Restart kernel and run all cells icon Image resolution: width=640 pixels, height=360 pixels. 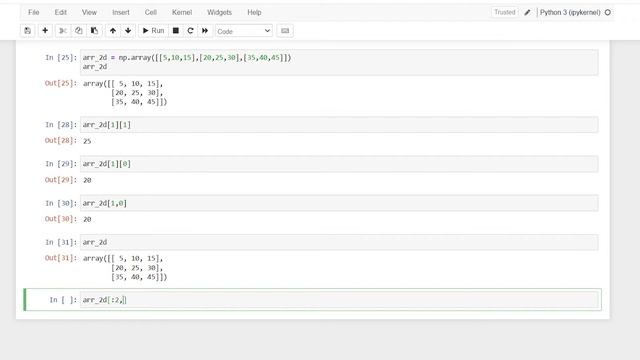point(205,31)
